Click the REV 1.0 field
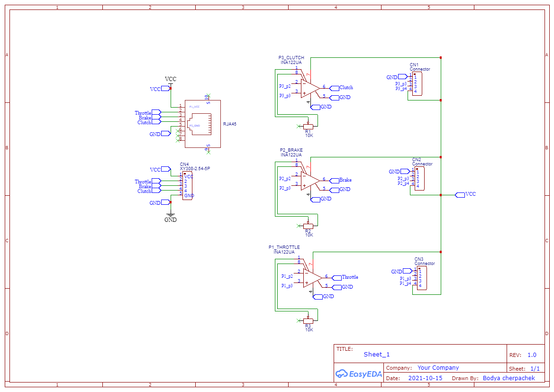 (531, 355)
